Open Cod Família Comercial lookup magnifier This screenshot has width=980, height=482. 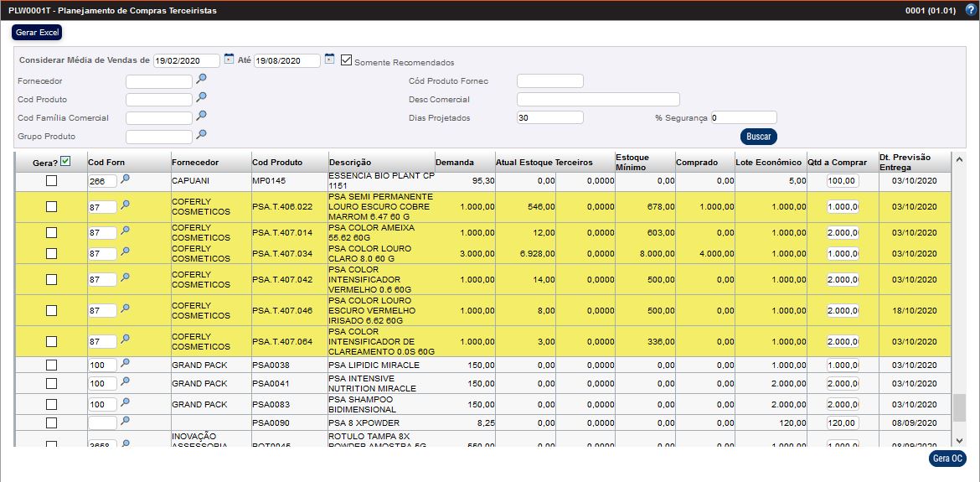[x=201, y=116]
